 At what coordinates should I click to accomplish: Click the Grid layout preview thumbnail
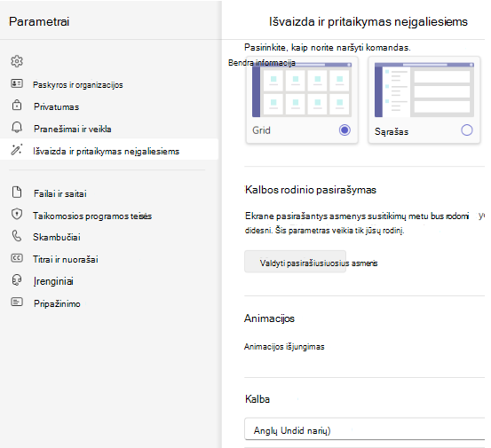(x=302, y=90)
